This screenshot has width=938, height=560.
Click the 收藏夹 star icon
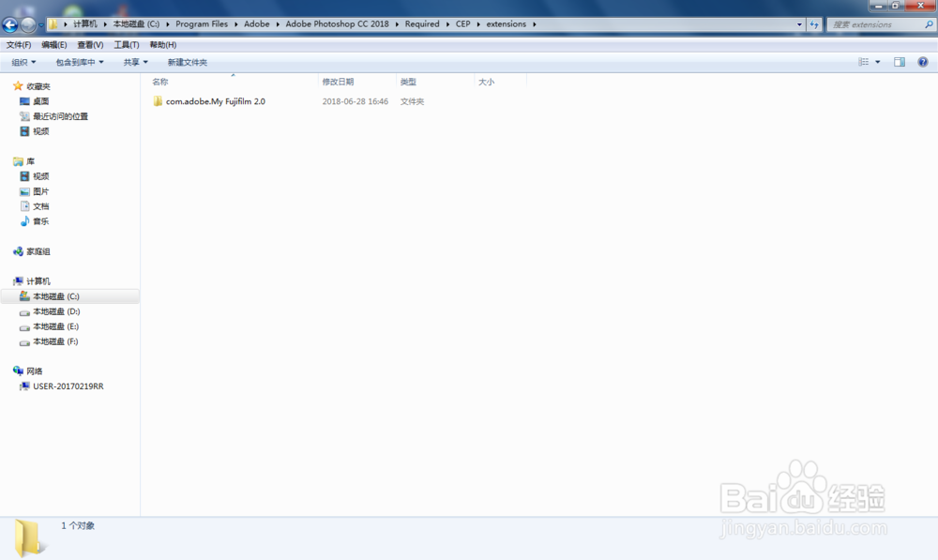18,85
